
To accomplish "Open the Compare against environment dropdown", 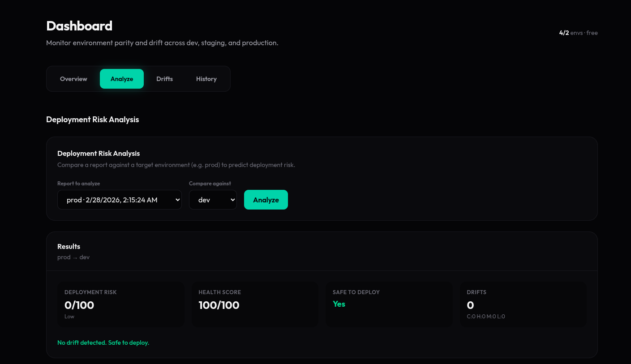I will (213, 200).
